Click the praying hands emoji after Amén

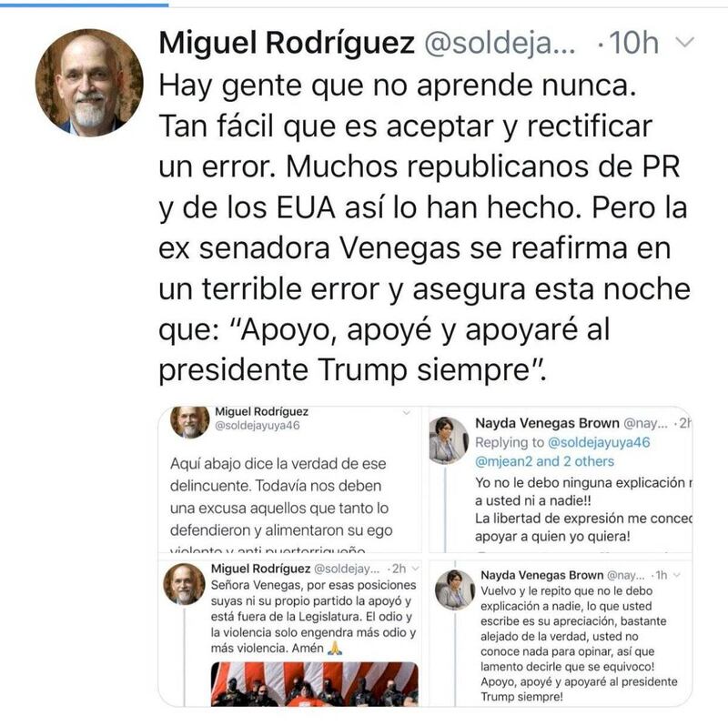tap(335, 648)
